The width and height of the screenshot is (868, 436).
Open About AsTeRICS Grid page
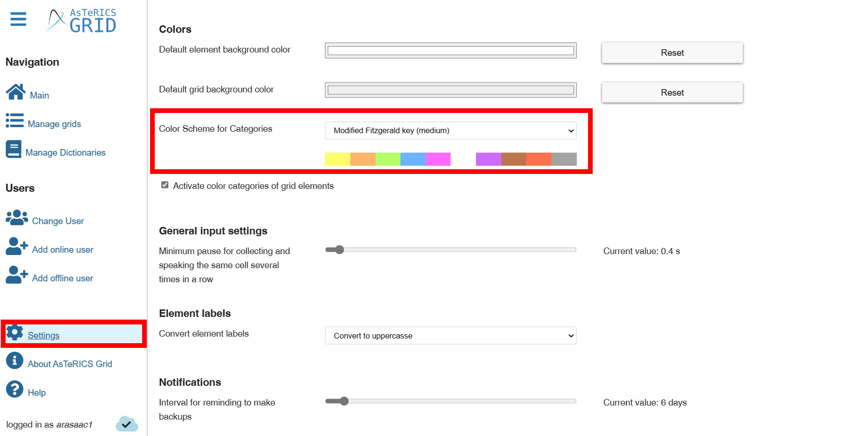point(70,364)
